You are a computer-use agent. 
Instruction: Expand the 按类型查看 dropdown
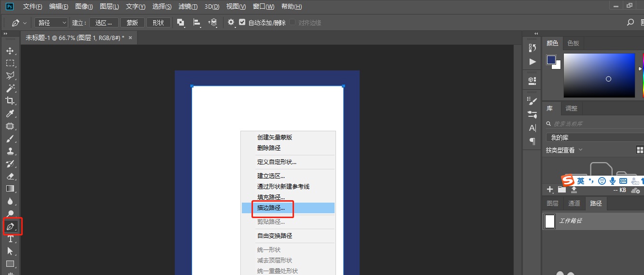(x=564, y=150)
